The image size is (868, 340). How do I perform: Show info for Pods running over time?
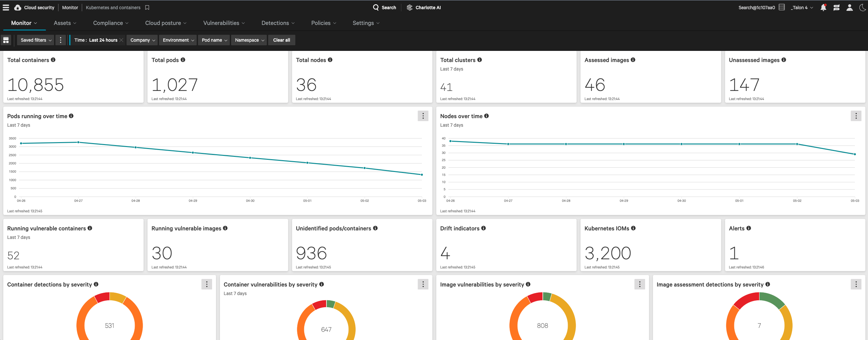(71, 116)
